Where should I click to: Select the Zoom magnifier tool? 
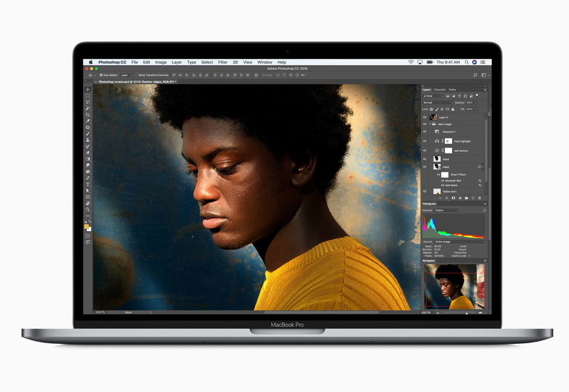tap(87, 209)
